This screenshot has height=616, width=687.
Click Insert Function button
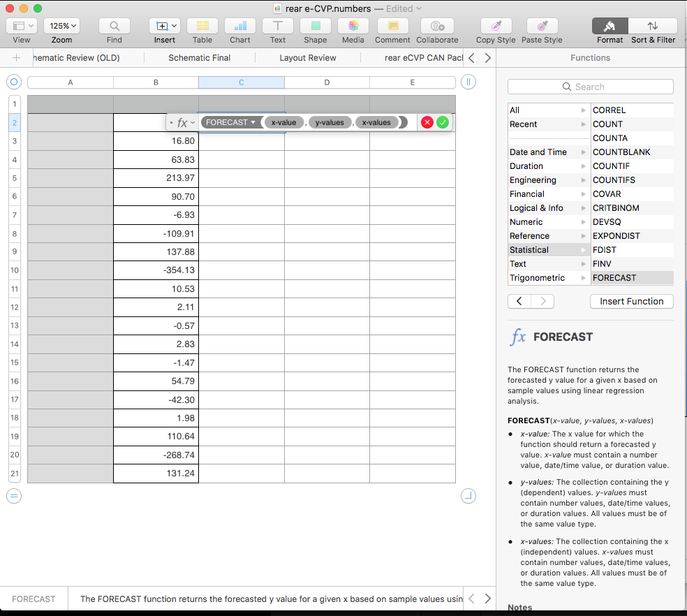coord(631,302)
